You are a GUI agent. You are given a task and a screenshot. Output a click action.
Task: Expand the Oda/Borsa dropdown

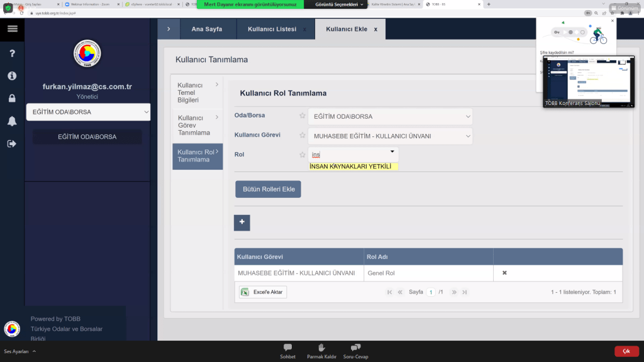[x=390, y=116]
